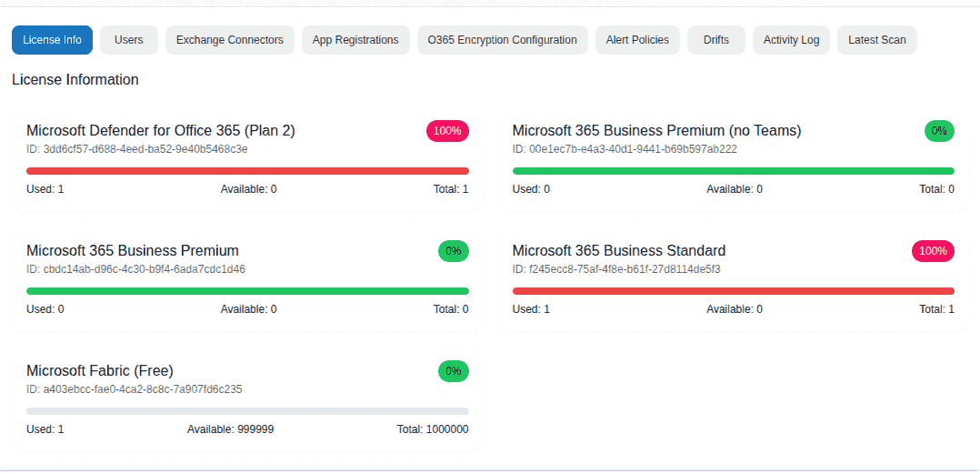The image size is (980, 474).
Task: Click 'Used: 1' in Microsoft Fabric card
Action: (45, 429)
